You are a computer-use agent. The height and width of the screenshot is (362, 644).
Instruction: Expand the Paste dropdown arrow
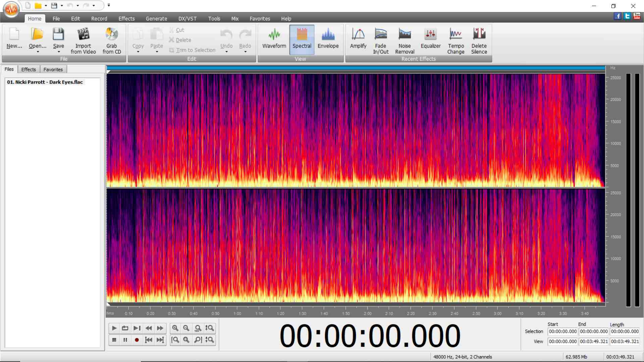157,52
